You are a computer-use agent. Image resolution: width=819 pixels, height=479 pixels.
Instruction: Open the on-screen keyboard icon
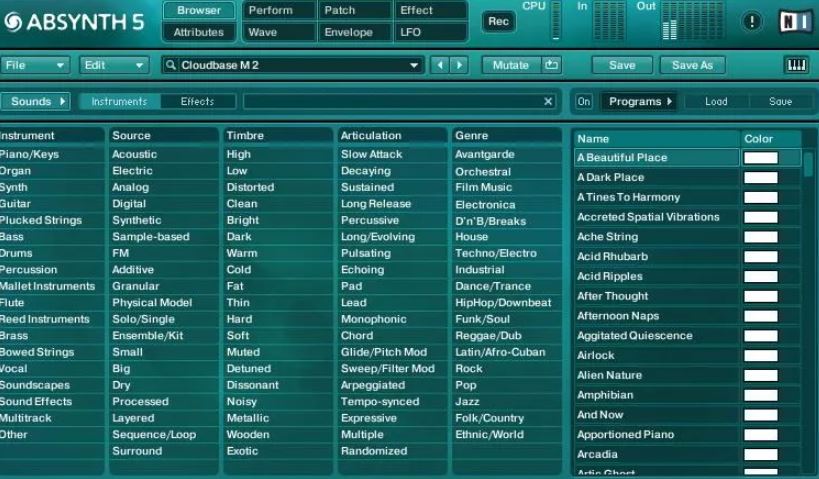796,65
